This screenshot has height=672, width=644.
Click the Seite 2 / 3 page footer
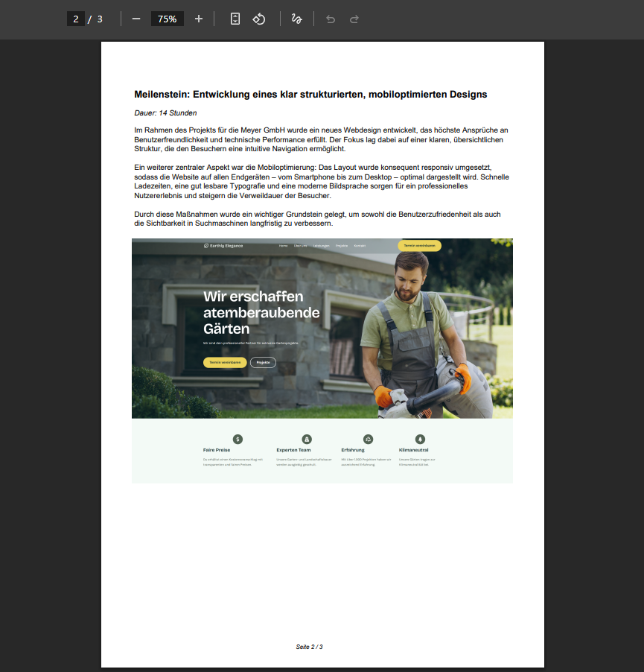pos(309,647)
